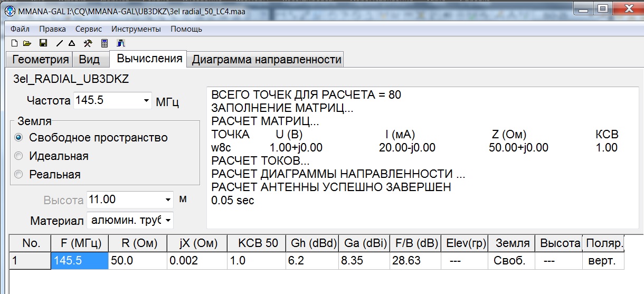Open a file with the folder icon
Viewport: 644px width, 294px height.
click(x=27, y=43)
